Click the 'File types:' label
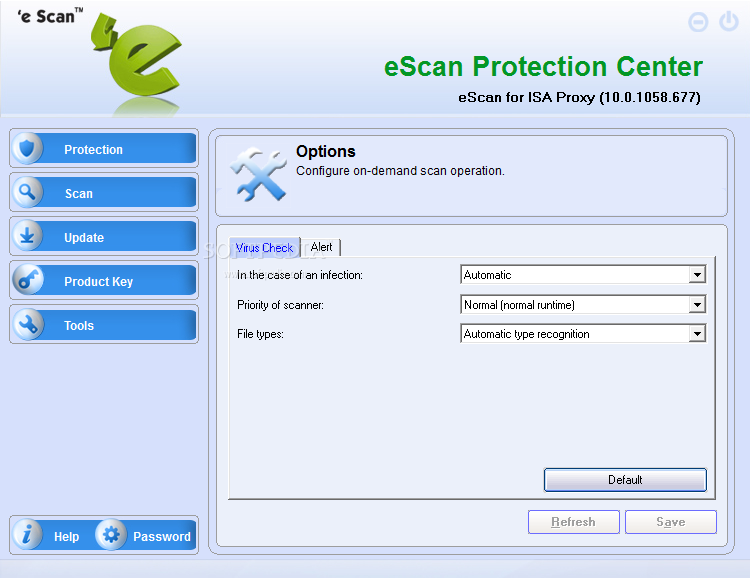750x578 pixels. [260, 334]
